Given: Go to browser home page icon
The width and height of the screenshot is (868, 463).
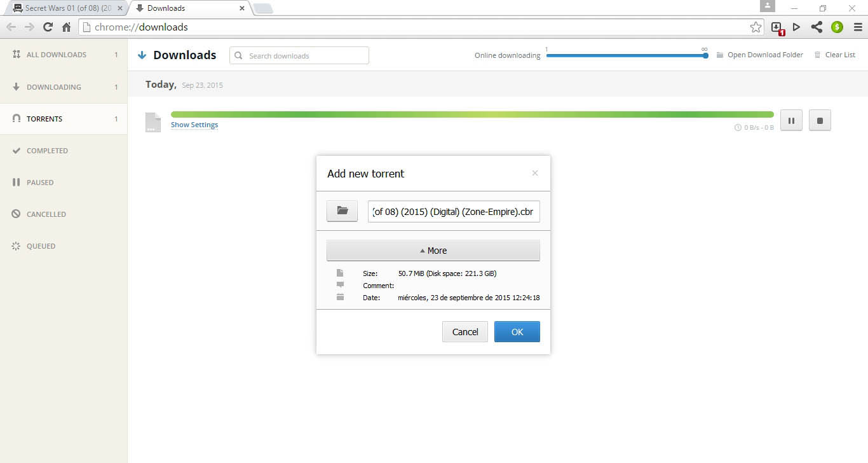Looking at the screenshot, I should click(66, 27).
